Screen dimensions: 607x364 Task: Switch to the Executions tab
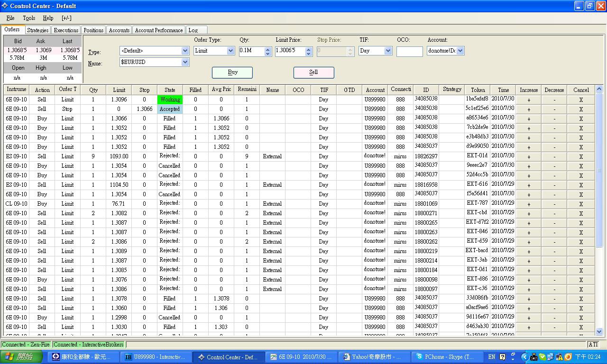(x=66, y=30)
